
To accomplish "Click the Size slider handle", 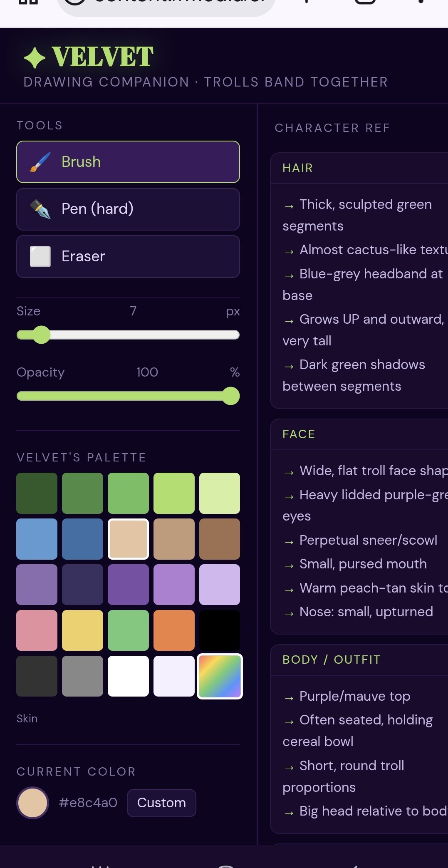I will (x=41, y=335).
